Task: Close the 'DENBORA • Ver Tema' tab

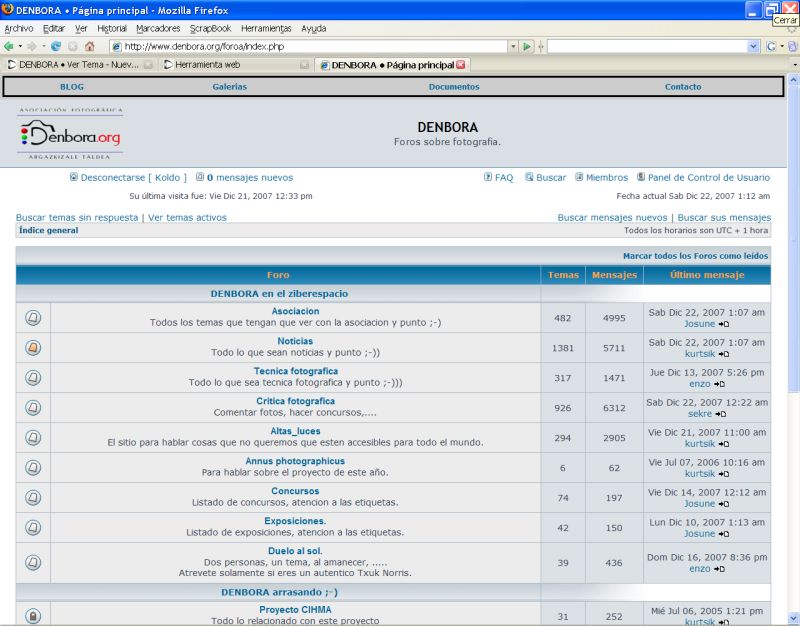Action: point(148,65)
